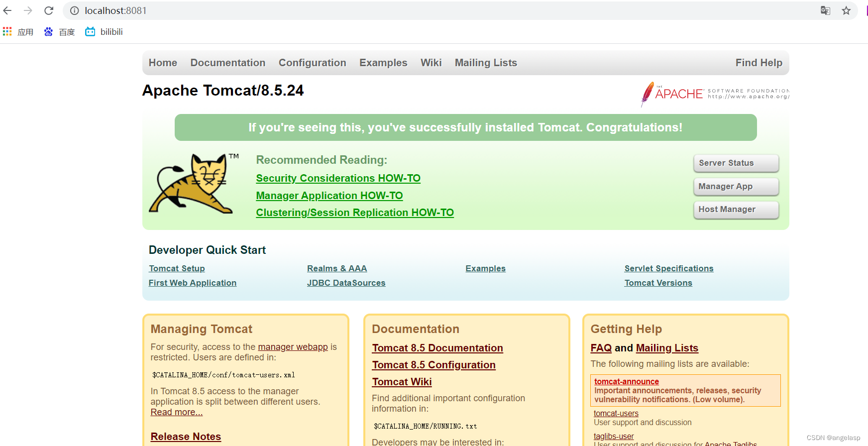Click the green Congratulations banner text
Viewport: 868px width, 446px height.
coord(465,127)
